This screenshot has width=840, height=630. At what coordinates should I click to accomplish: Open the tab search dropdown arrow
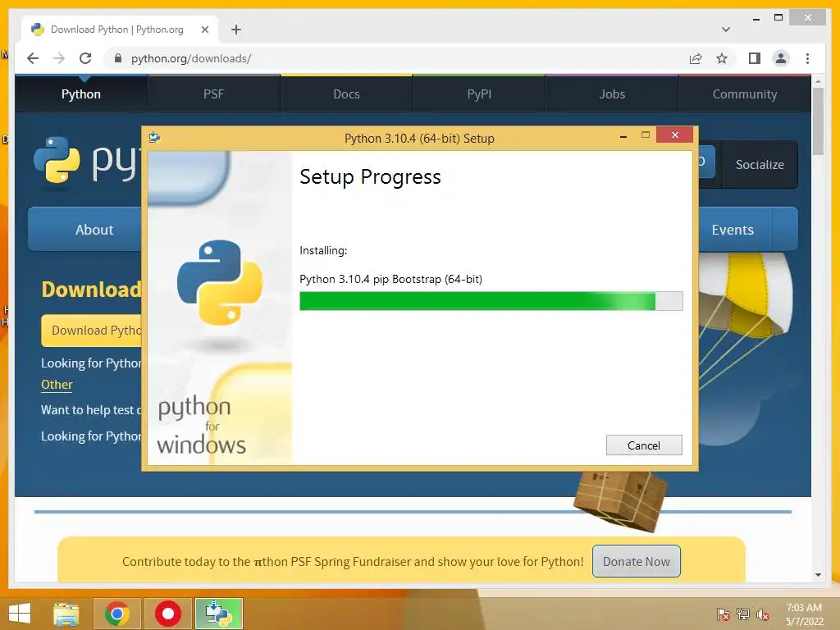coord(725,30)
